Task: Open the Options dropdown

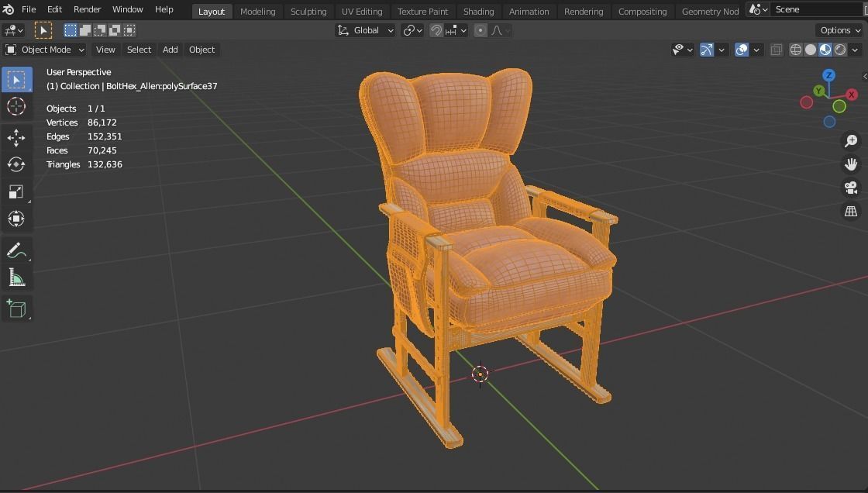Action: point(840,30)
